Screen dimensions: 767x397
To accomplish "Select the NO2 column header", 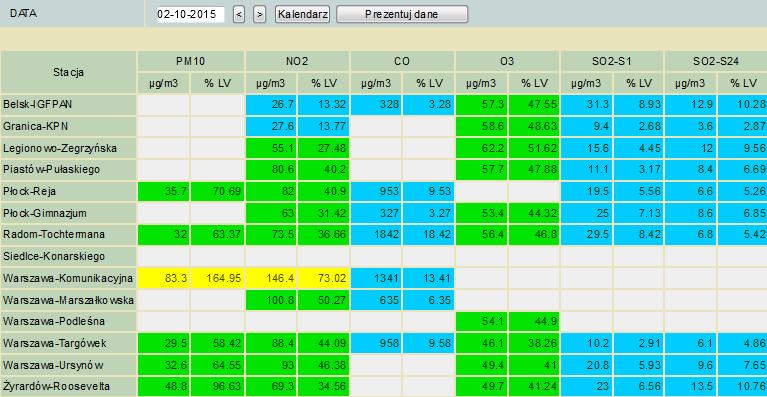I will pyautogui.click(x=297, y=61).
